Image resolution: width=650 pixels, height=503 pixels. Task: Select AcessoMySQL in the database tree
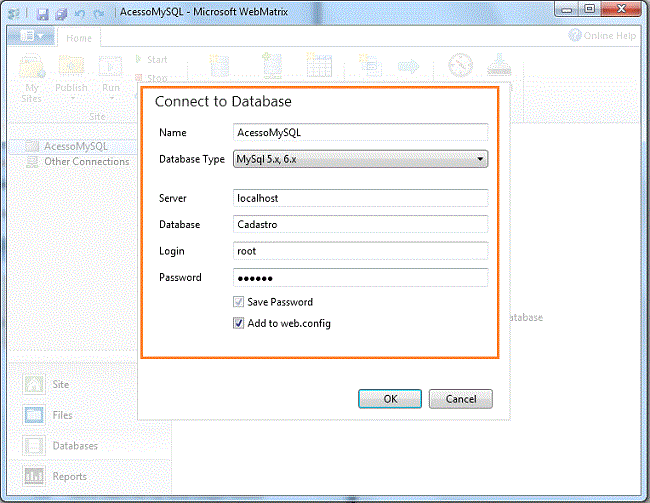click(x=76, y=146)
